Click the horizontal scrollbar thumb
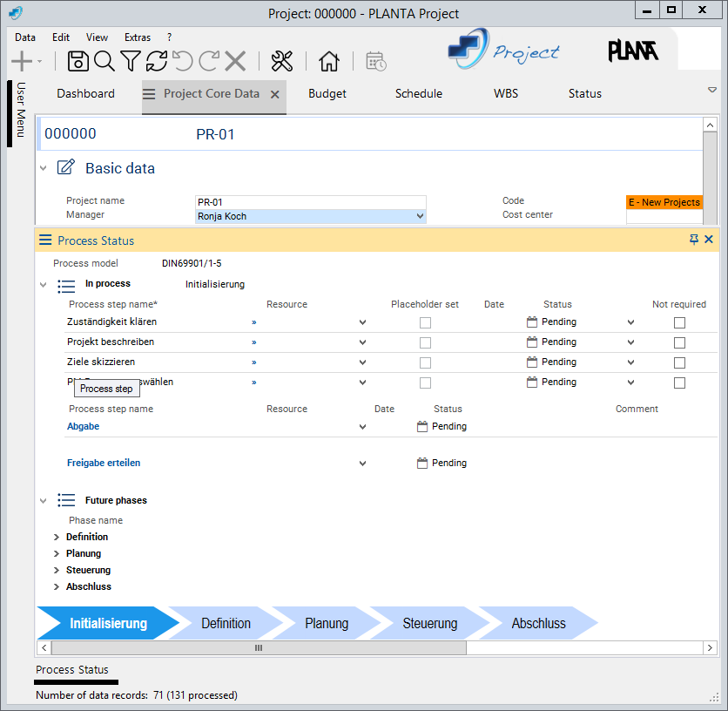 pos(259,647)
